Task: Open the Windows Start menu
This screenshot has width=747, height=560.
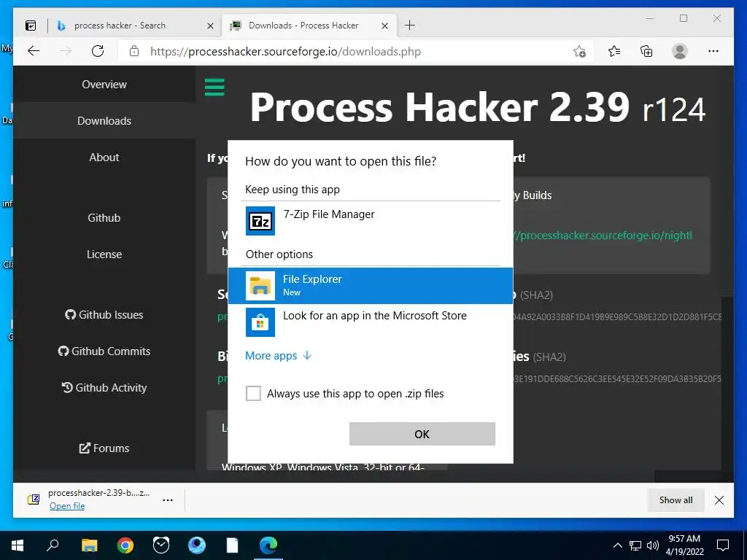Action: (x=18, y=545)
